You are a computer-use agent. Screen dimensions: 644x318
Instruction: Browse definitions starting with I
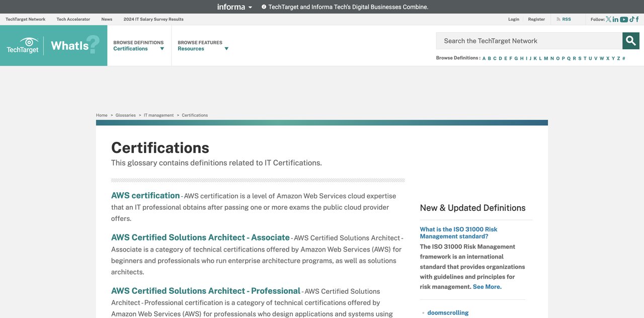click(526, 58)
